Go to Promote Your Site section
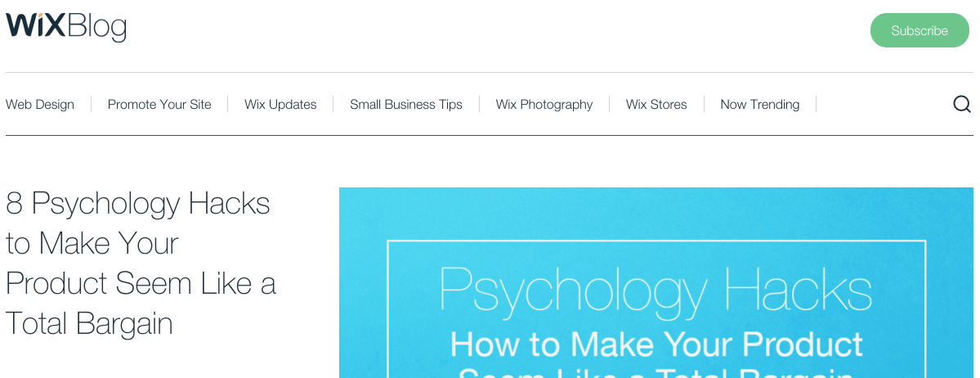Image resolution: width=980 pixels, height=378 pixels. (159, 105)
